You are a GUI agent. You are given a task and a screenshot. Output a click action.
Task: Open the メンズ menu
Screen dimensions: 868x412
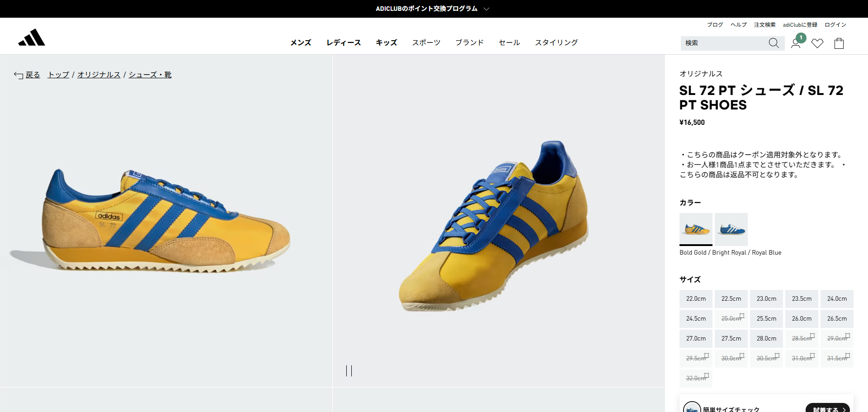(x=301, y=43)
